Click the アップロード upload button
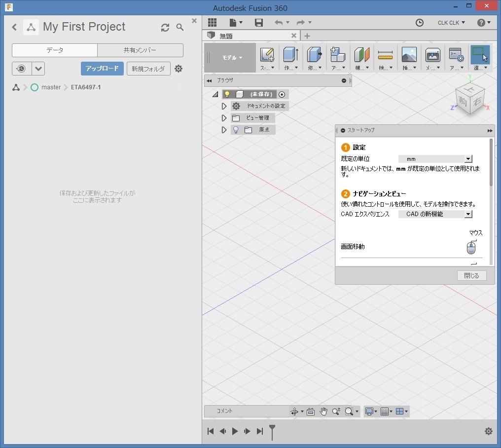The image size is (501, 448). [x=102, y=69]
